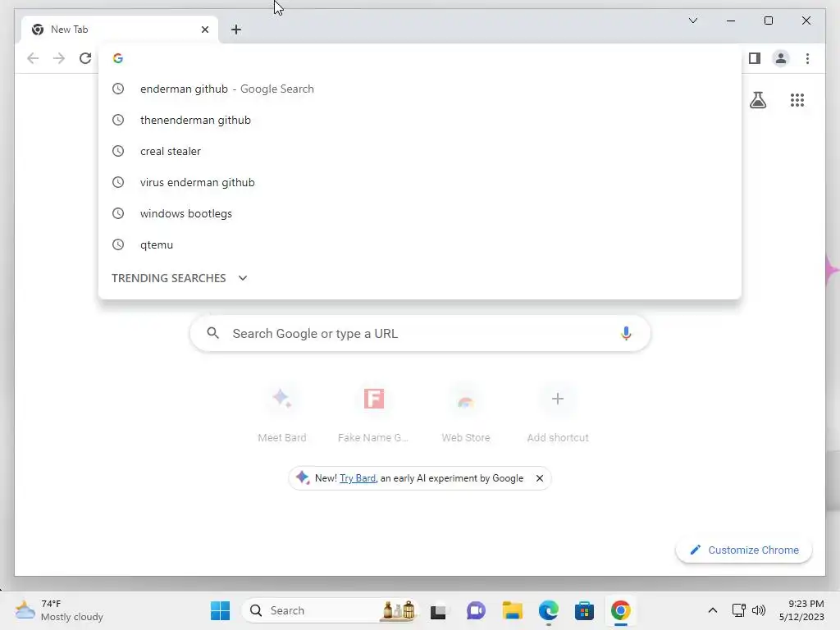Open the weather widget on the taskbar
This screenshot has height=630, width=840.
pyautogui.click(x=59, y=610)
